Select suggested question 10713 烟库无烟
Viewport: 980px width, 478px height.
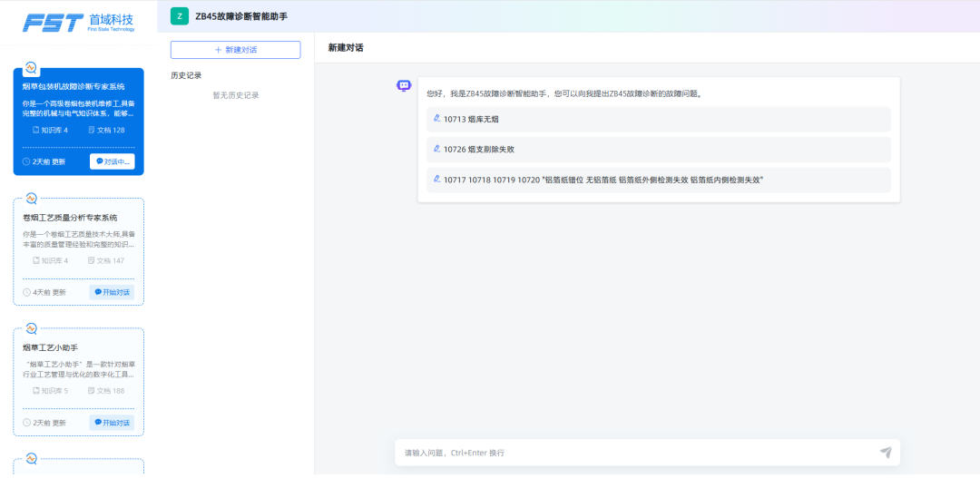pos(659,119)
